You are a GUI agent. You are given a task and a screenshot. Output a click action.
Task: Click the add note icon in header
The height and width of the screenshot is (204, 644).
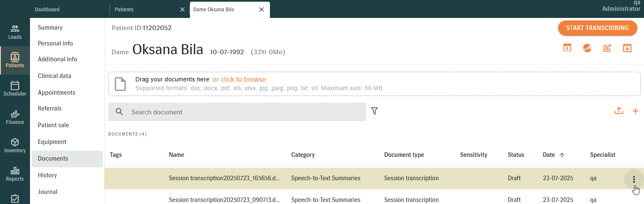click(x=607, y=48)
